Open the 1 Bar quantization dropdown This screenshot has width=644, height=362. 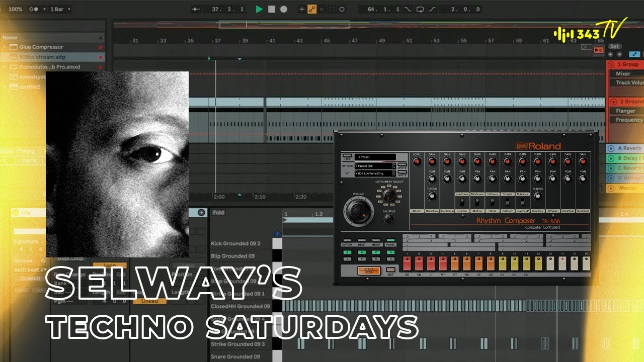(x=60, y=9)
